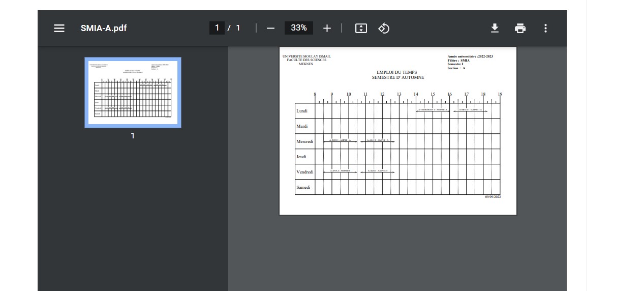644x291 pixels.
Task: Click the current page number field
Action: 217,28
